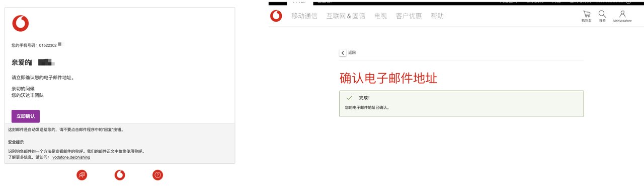Image resolution: width=644 pixels, height=188 pixels.
Task: Click the purple 立即确认 confirm button
Action: click(x=26, y=116)
